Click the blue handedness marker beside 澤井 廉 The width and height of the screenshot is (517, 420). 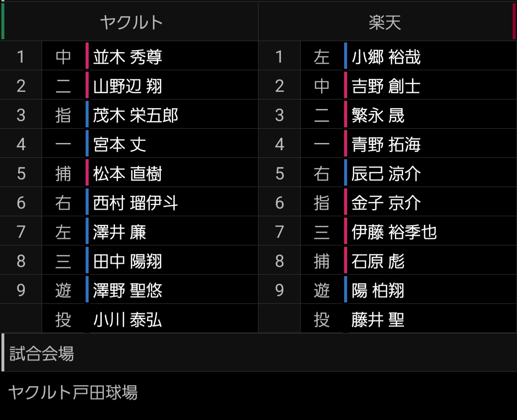tap(87, 232)
